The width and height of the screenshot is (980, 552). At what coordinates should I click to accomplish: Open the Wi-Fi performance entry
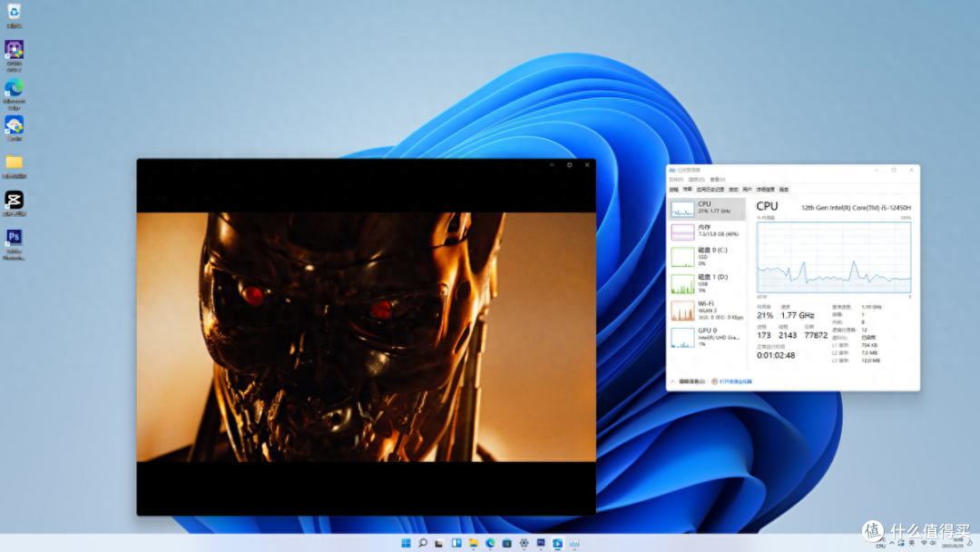click(x=707, y=310)
